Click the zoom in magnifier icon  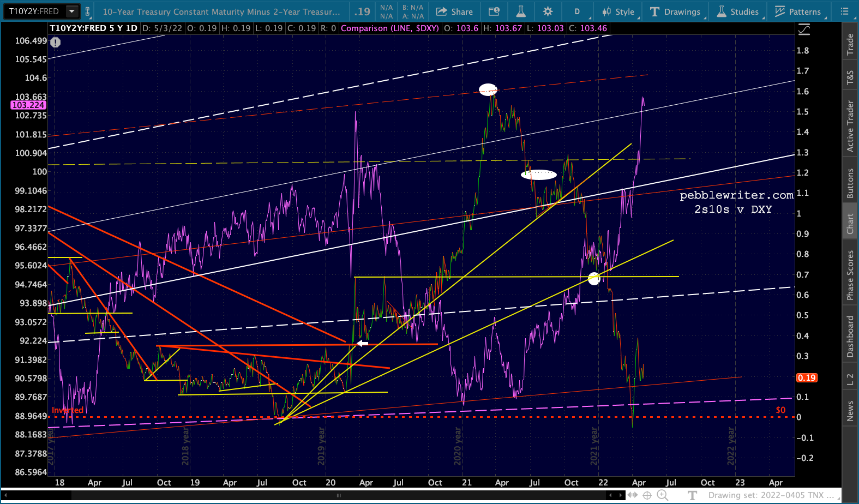(x=662, y=495)
